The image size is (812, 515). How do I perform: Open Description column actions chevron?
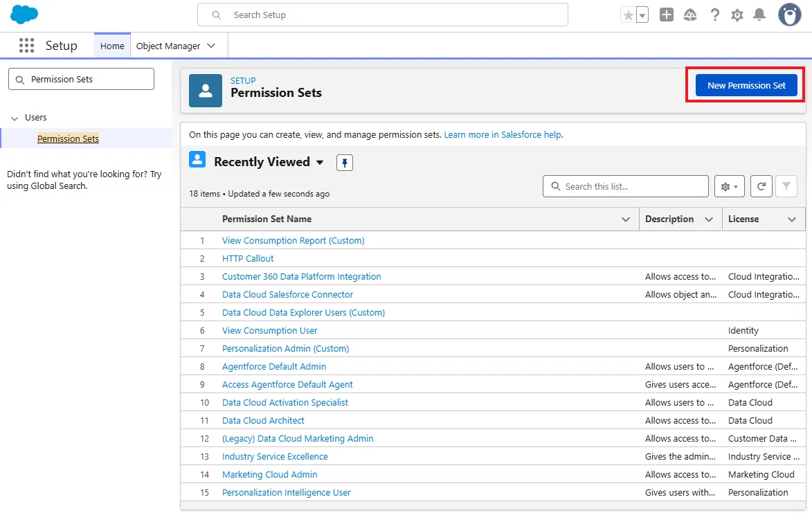coord(709,219)
